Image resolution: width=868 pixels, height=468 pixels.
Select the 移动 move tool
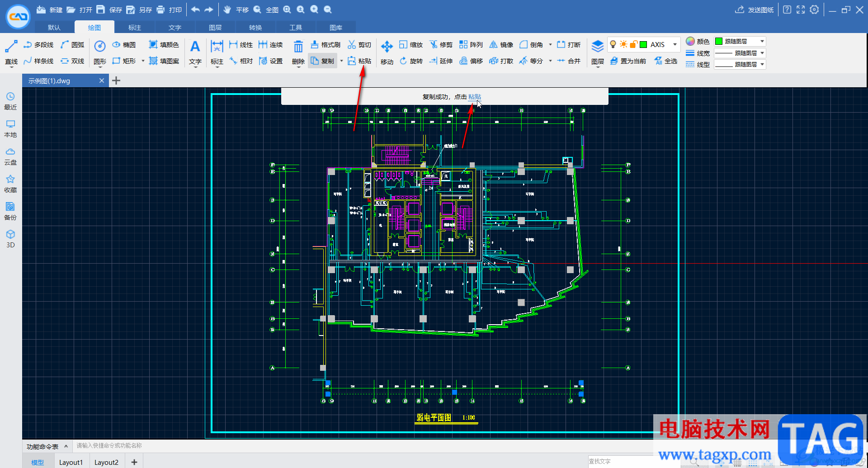(x=387, y=52)
